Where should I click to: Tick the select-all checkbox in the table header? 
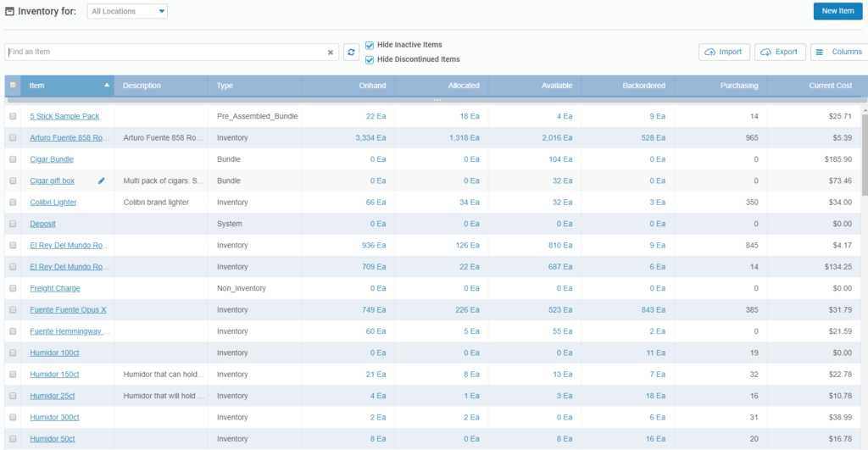click(13, 86)
